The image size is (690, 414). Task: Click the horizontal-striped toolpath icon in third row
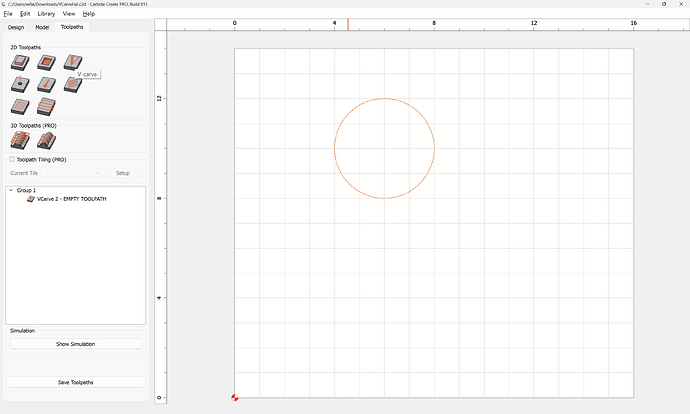point(45,106)
